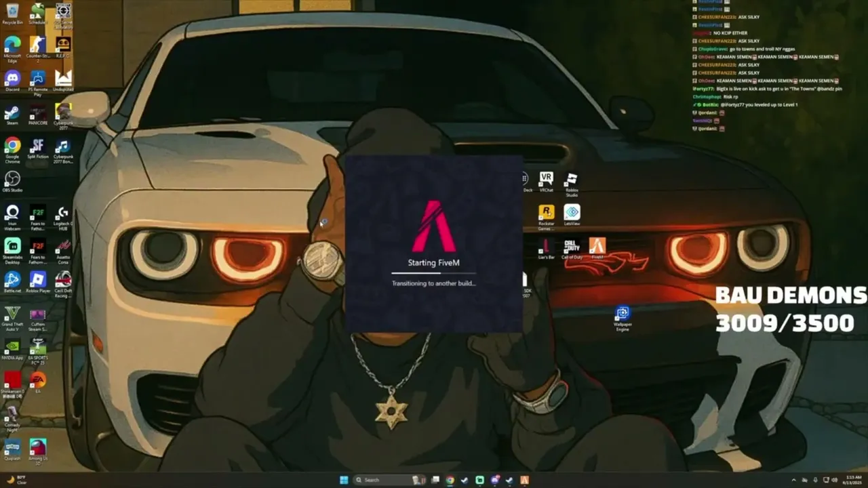Screen dimensions: 868x488
Task: Click the "you leveled up to Level 1" message
Action: tap(772, 105)
